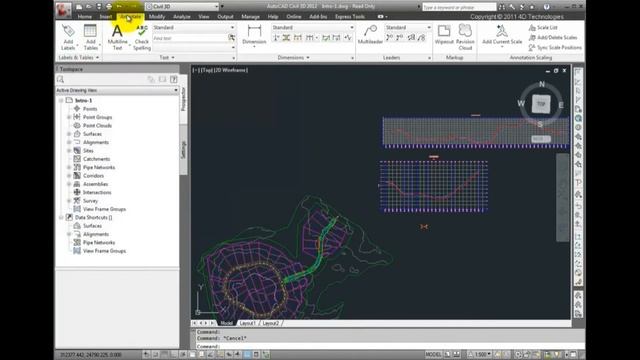This screenshot has width=640, height=360.
Task: Expand the Point Groups tree node
Action: [x=69, y=117]
